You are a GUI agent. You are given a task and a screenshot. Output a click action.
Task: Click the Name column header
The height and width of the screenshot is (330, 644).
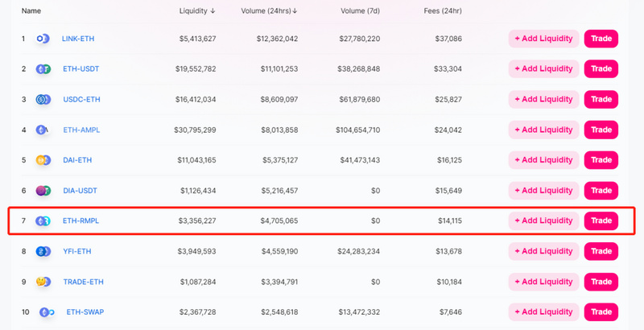31,11
